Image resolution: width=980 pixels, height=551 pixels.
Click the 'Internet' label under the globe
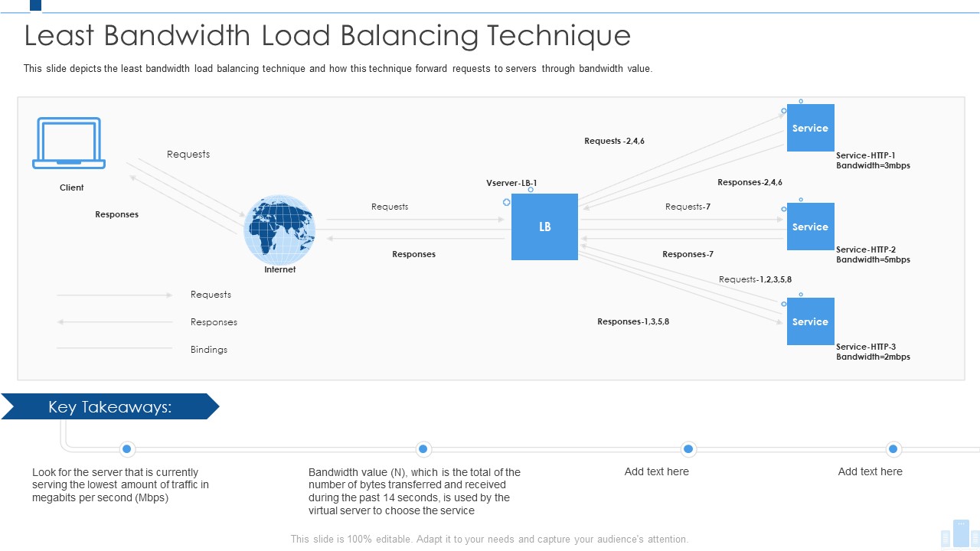point(279,269)
